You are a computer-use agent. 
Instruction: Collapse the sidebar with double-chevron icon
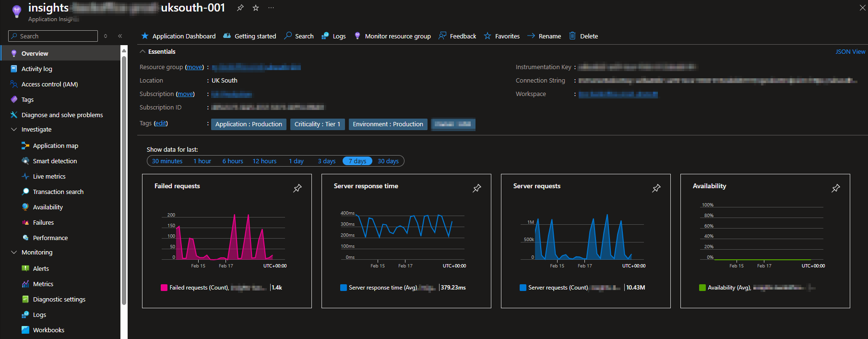point(120,36)
